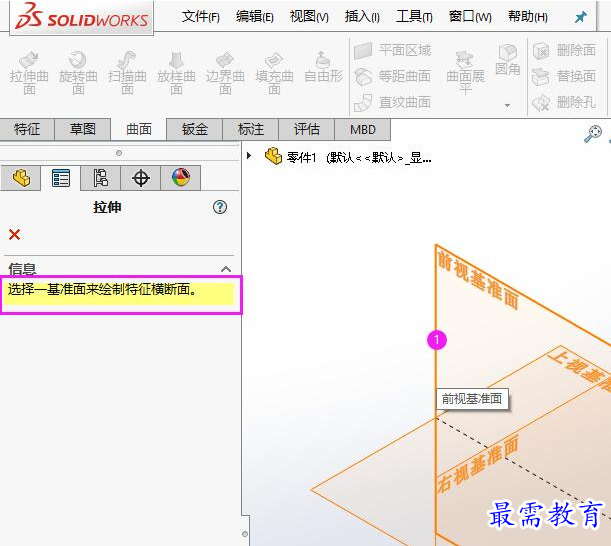
Task: Open the DisplayManager color ball tab
Action: (x=181, y=178)
